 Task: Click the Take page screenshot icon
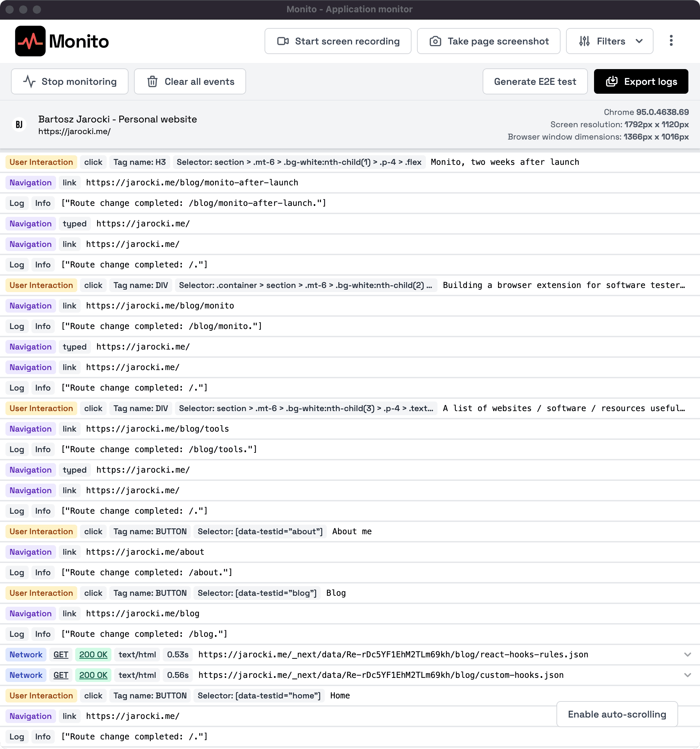(434, 41)
